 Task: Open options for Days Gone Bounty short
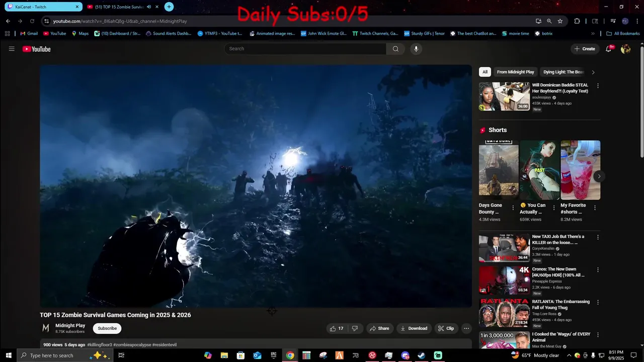pyautogui.click(x=513, y=208)
